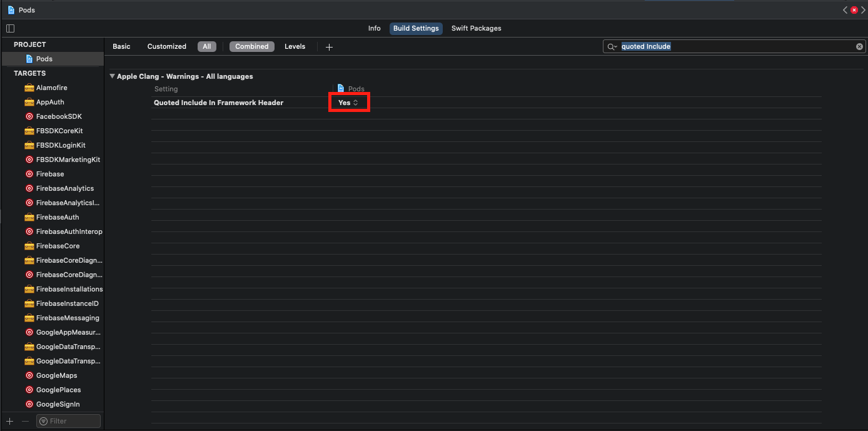Show Basic build settings
Image resolution: width=868 pixels, height=431 pixels.
pos(121,47)
